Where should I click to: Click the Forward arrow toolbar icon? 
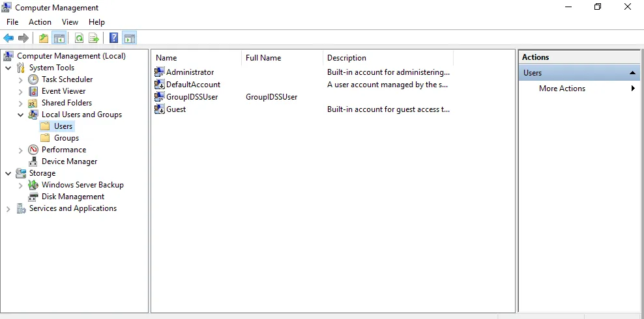tap(23, 38)
